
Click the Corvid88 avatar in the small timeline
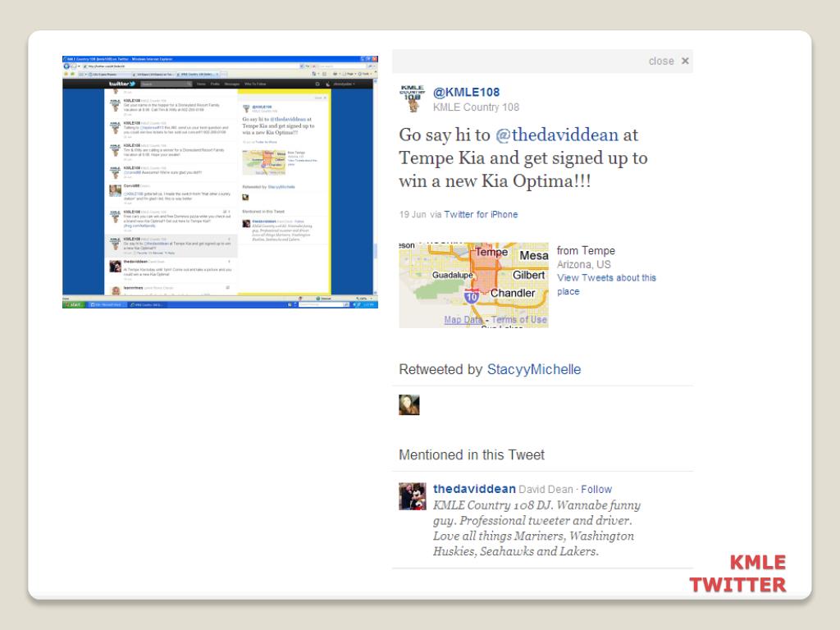115,190
